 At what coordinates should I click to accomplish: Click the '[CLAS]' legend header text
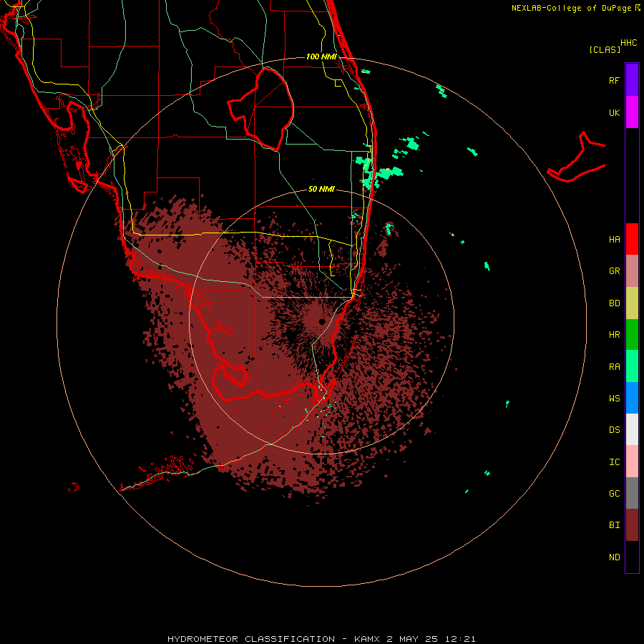[605, 49]
